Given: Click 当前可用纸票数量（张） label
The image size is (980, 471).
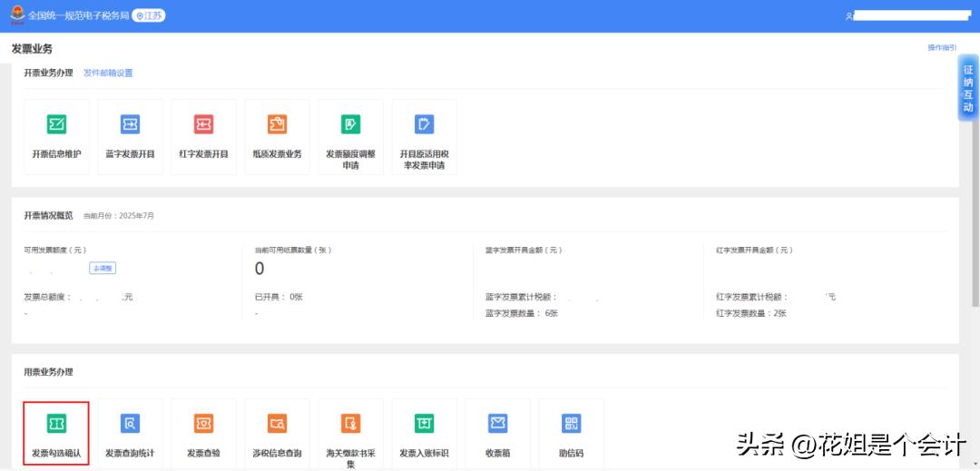Looking at the screenshot, I should click(293, 250).
